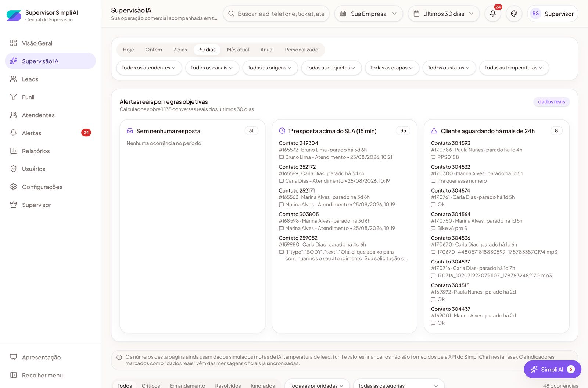Click the Alertas bell icon in the sidebar
Viewport: 588px width, 388px height.
click(x=14, y=133)
